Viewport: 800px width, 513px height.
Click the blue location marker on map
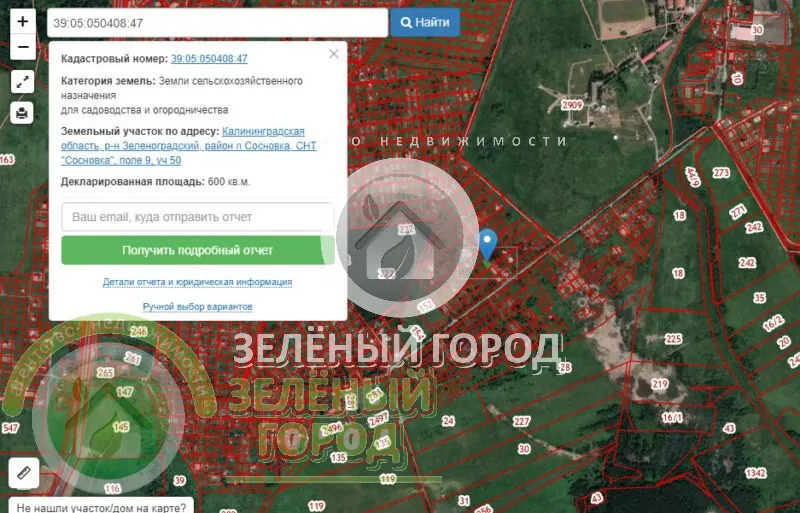coord(487,243)
